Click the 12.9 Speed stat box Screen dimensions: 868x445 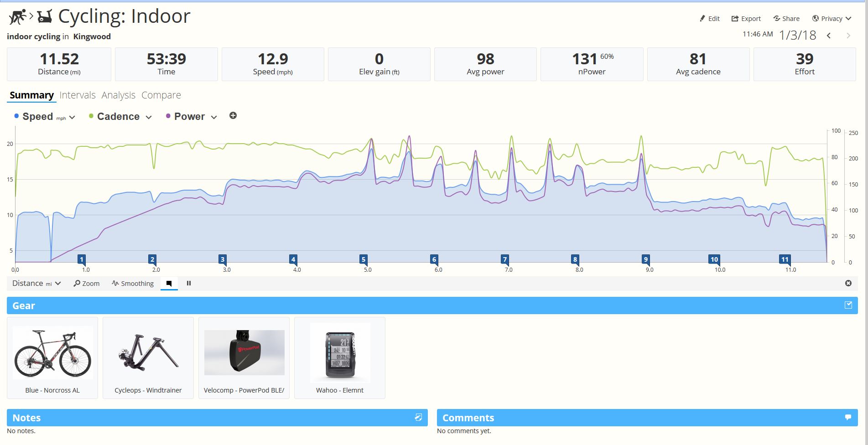point(273,64)
